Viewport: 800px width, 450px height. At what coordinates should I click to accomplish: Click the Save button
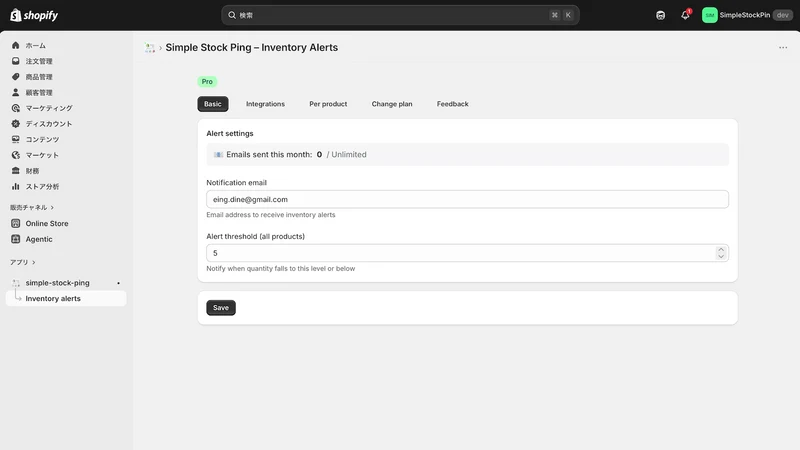[x=221, y=308]
